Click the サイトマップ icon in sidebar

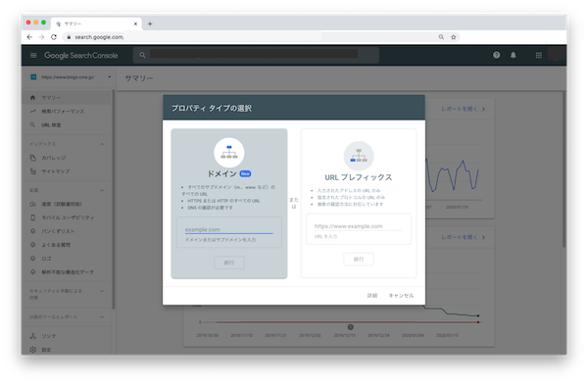click(x=33, y=171)
